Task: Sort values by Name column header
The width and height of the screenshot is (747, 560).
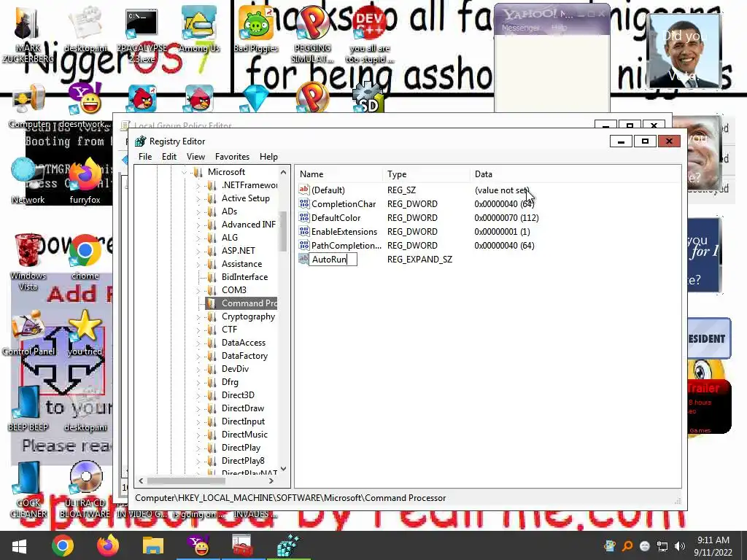Action: coord(338,174)
